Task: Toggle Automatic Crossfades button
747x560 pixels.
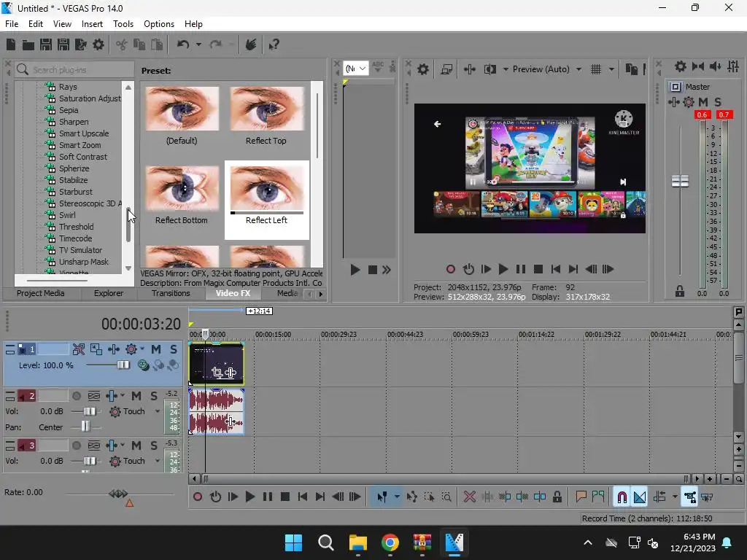Action: pos(639,497)
